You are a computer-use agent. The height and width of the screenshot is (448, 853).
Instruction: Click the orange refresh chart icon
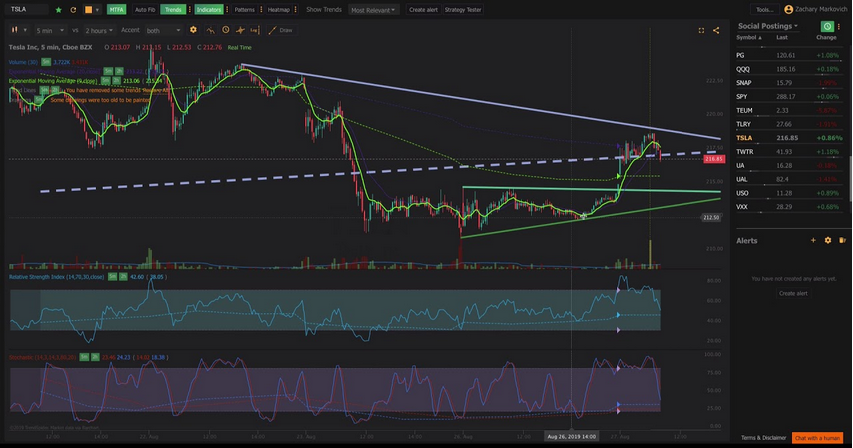[x=73, y=9]
